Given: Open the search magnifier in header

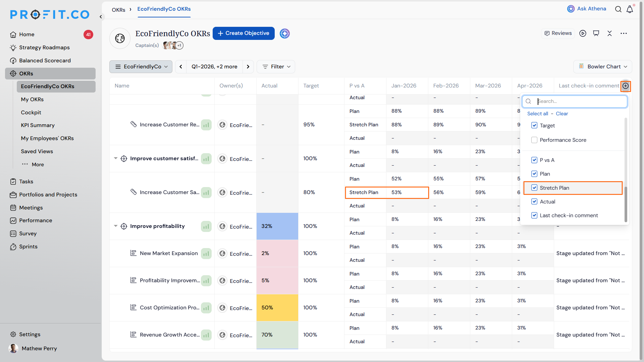Looking at the screenshot, I should [x=618, y=9].
